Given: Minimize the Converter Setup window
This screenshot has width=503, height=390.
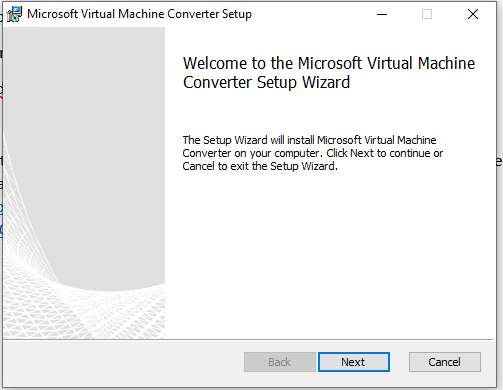Looking at the screenshot, I should pos(382,14).
